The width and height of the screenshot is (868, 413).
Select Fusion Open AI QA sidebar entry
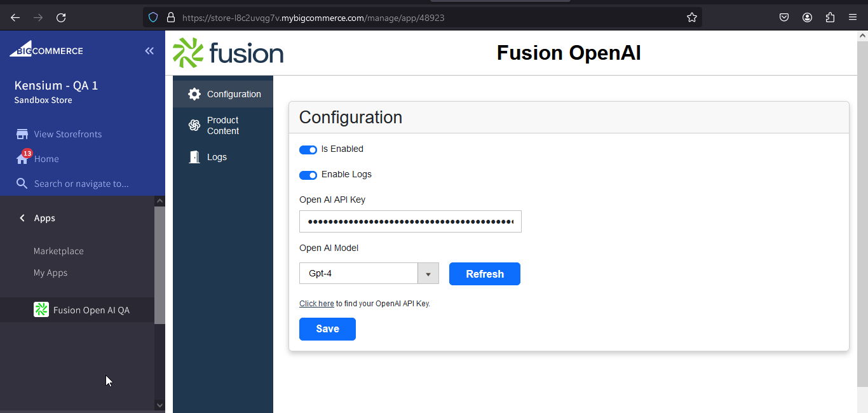[77, 310]
